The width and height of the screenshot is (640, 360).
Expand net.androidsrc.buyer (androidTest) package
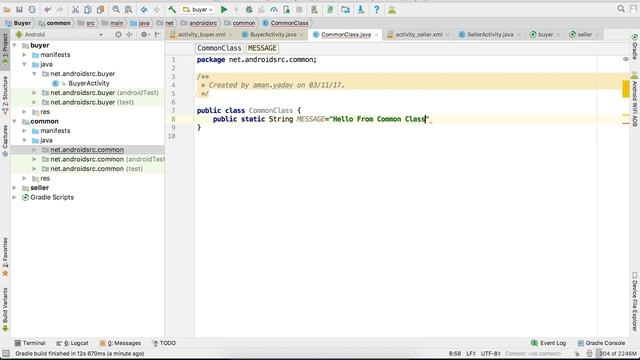click(x=34, y=93)
